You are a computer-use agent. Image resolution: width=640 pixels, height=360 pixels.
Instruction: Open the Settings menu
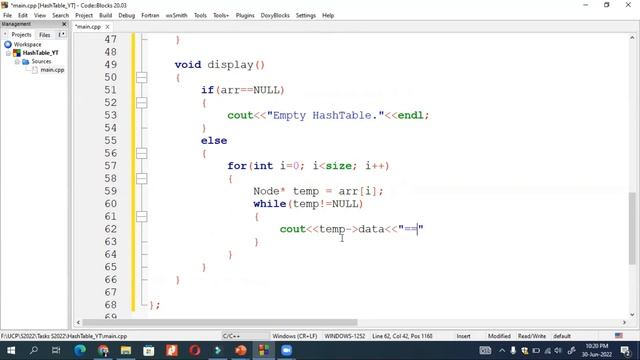click(306, 16)
